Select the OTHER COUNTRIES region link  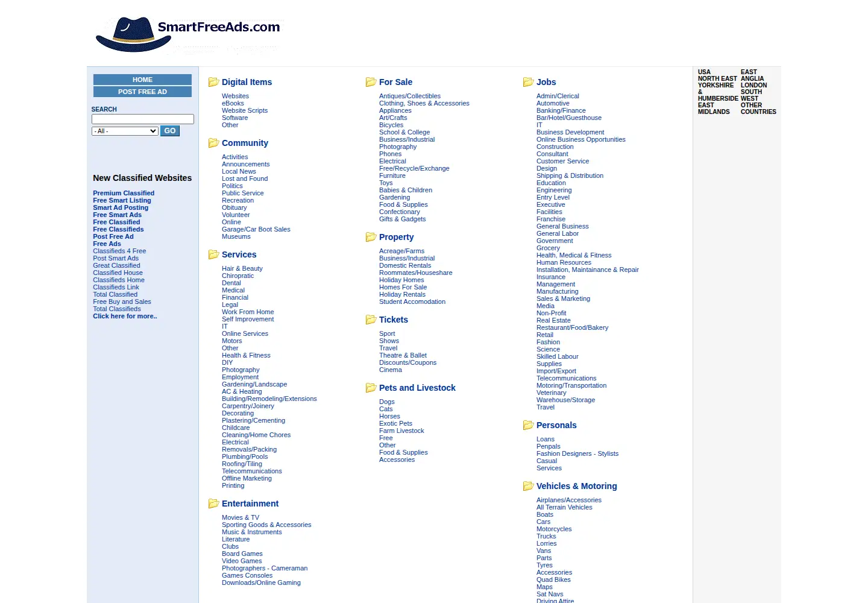point(758,109)
